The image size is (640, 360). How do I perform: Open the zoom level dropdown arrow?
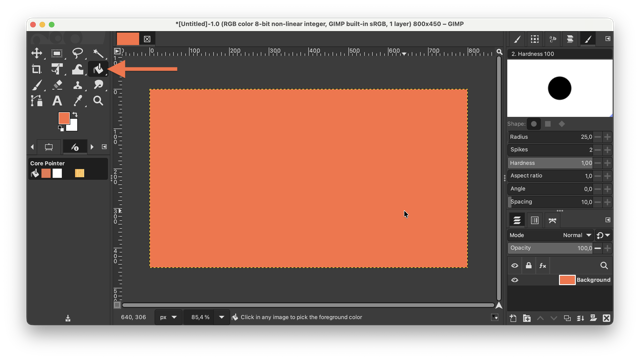tap(222, 317)
